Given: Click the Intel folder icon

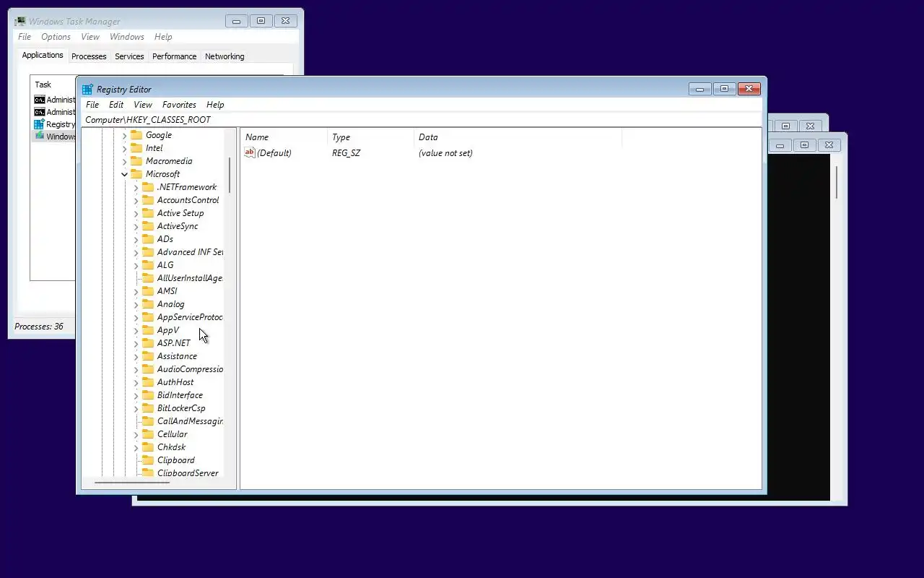Looking at the screenshot, I should tap(136, 148).
